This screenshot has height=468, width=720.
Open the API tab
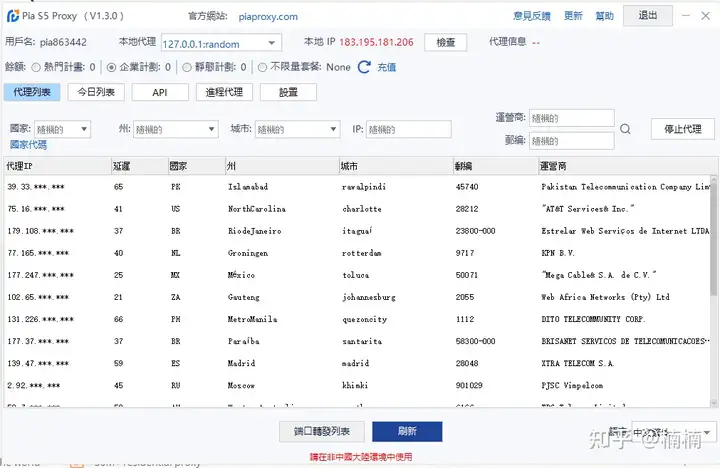160,92
